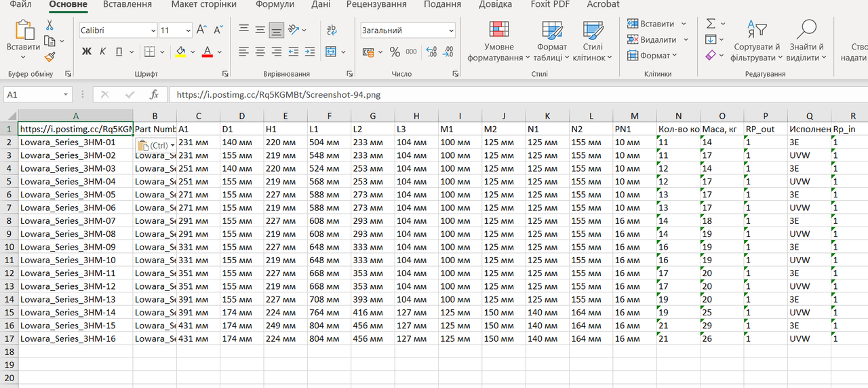Viewport: 868px width, 388px height.
Task: Click the Cut scissors icon
Action: [x=50, y=25]
